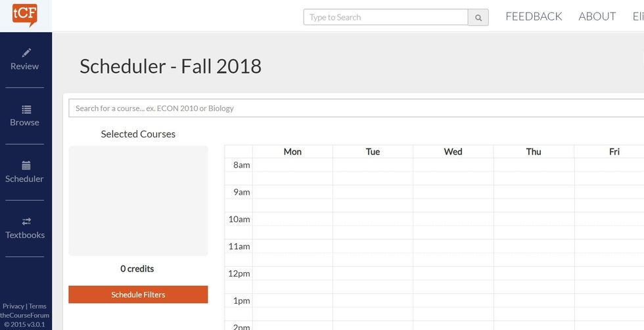The height and width of the screenshot is (330, 644).
Task: Open the Privacy link
Action: tap(13, 306)
